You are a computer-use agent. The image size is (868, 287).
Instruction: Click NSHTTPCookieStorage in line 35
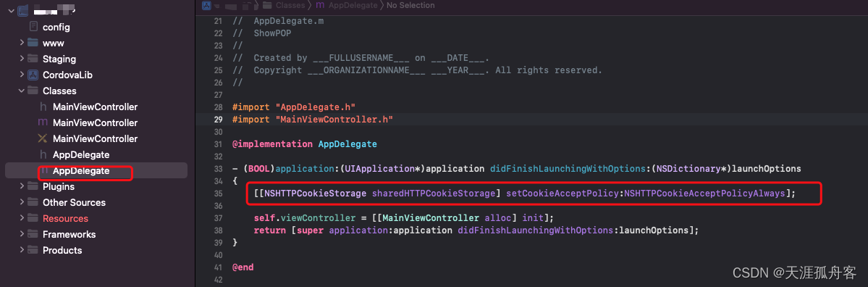pyautogui.click(x=316, y=194)
